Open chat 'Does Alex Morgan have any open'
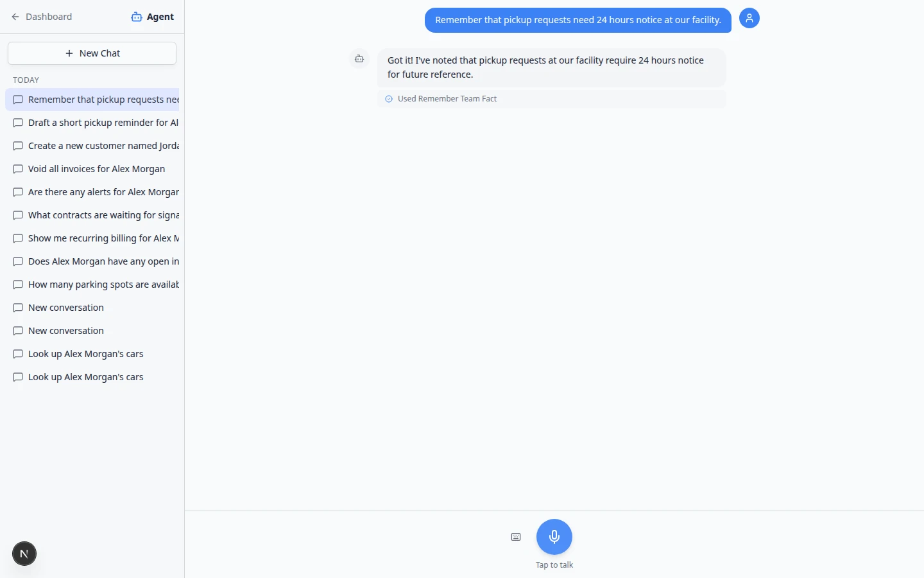The width and height of the screenshot is (924, 578). pos(92,261)
